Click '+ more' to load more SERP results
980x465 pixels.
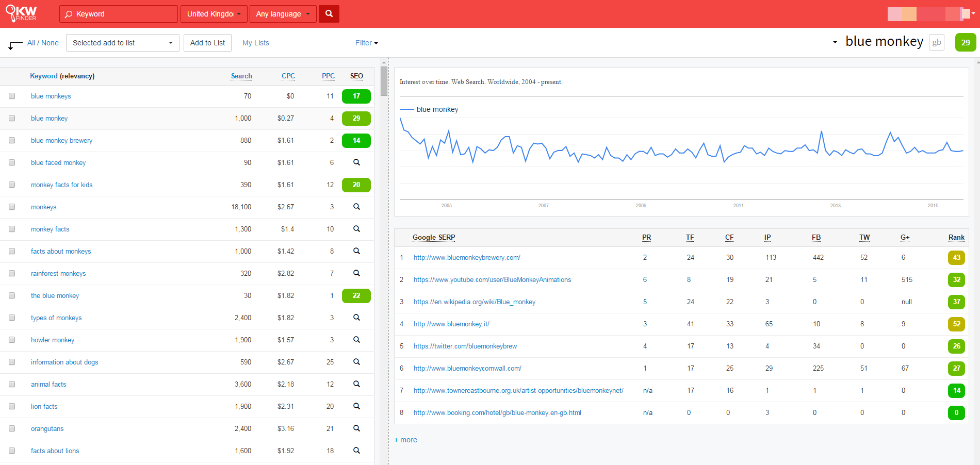click(x=405, y=440)
